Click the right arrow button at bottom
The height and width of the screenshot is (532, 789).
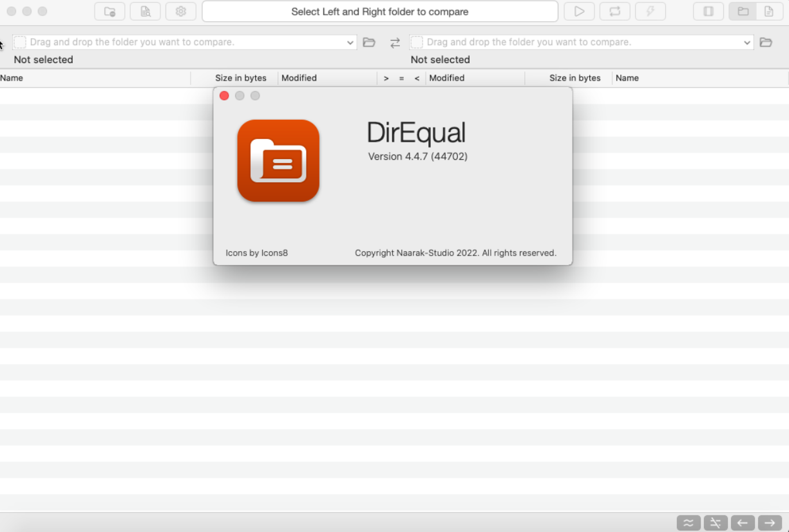(770, 522)
